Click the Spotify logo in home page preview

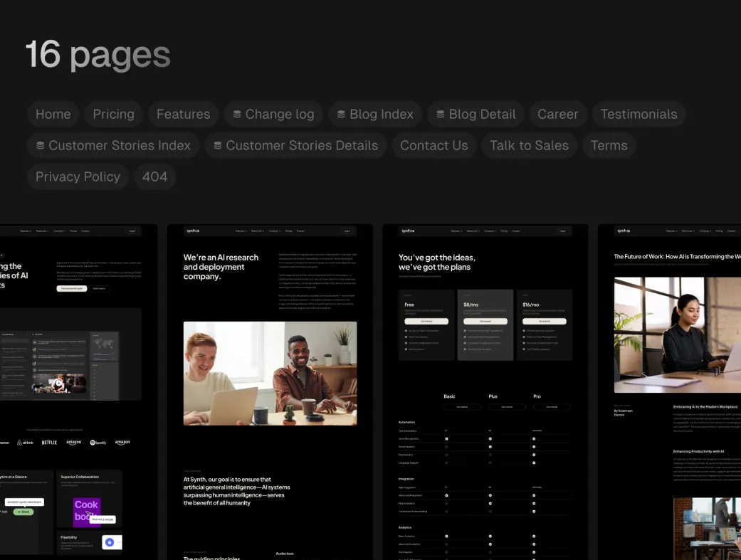[x=98, y=443]
